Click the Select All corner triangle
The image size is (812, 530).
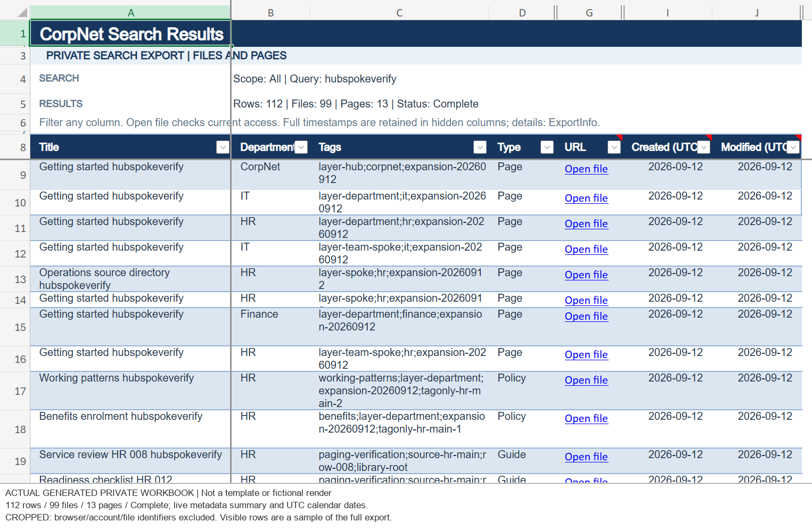click(22, 13)
